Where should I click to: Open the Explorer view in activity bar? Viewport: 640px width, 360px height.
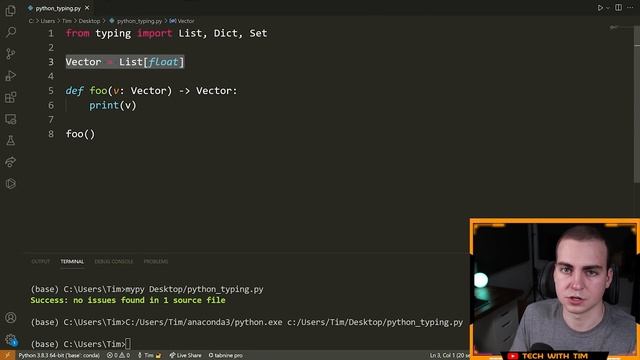pos(11,10)
